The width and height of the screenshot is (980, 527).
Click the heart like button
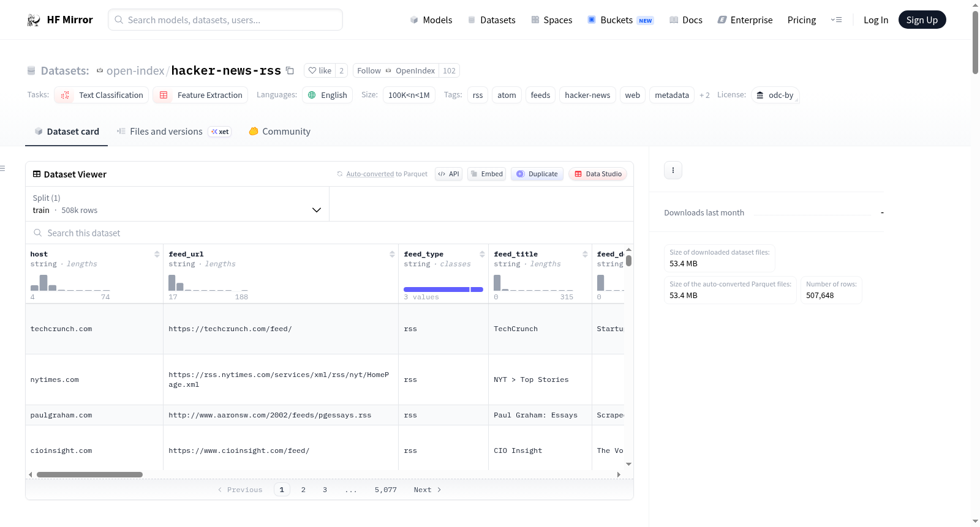pyautogui.click(x=320, y=71)
